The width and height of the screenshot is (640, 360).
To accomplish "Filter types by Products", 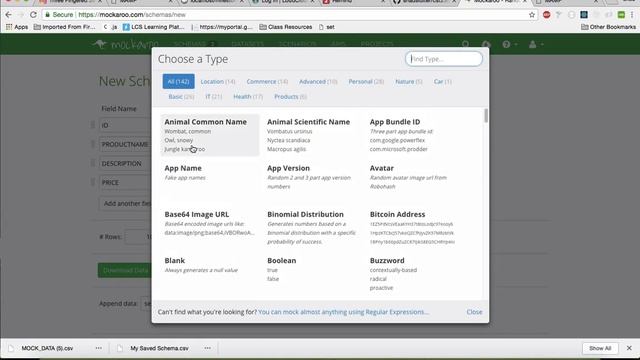I will point(290,97).
